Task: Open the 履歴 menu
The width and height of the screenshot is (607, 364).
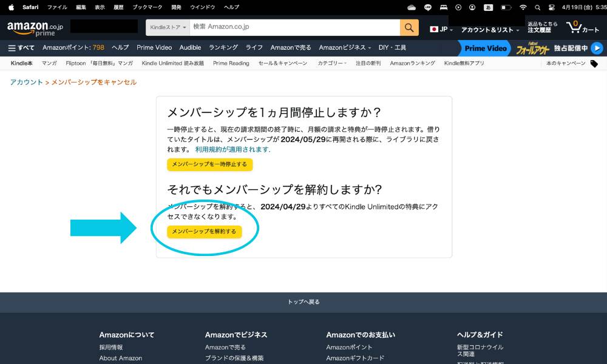Action: click(118, 7)
